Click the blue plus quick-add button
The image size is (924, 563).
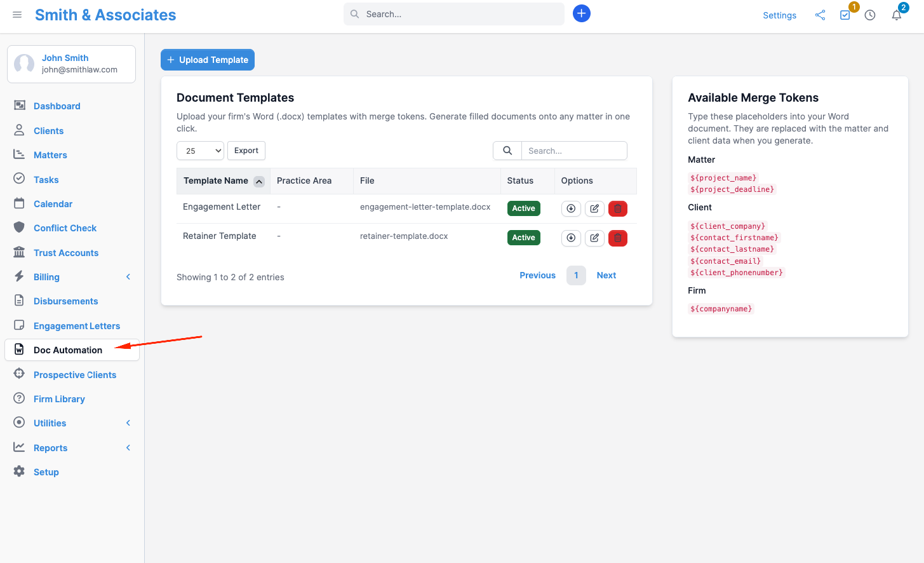pos(581,13)
